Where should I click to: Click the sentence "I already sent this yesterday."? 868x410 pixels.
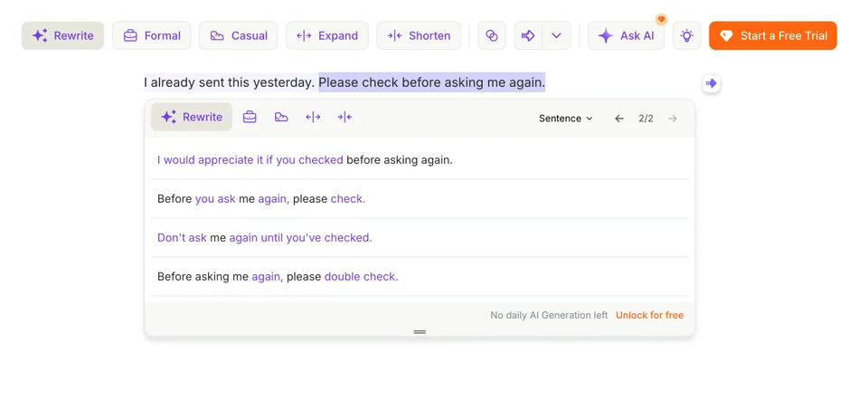point(229,82)
